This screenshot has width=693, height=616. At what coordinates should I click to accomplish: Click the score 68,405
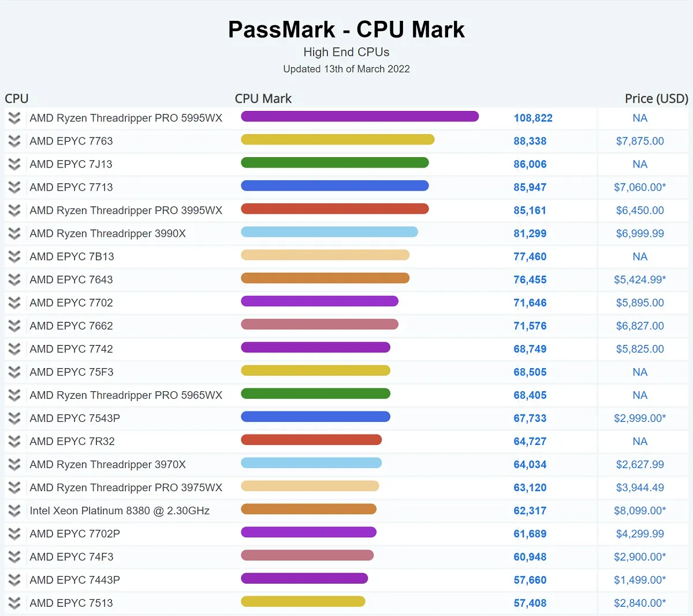point(530,395)
